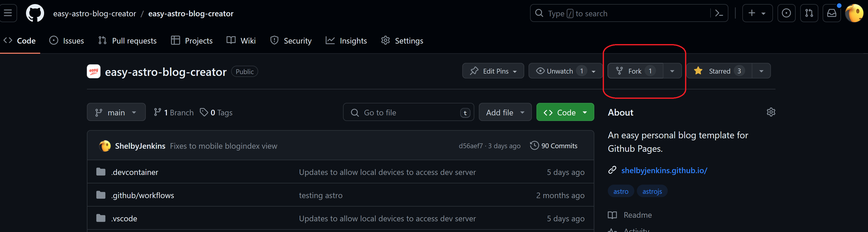Click the GitHub logo home icon
This screenshot has height=232, width=868.
35,13
